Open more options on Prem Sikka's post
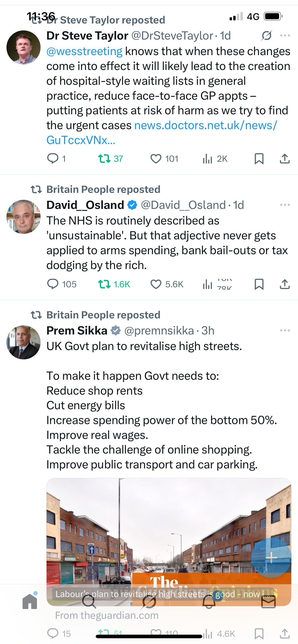298x644 pixels. [285, 330]
